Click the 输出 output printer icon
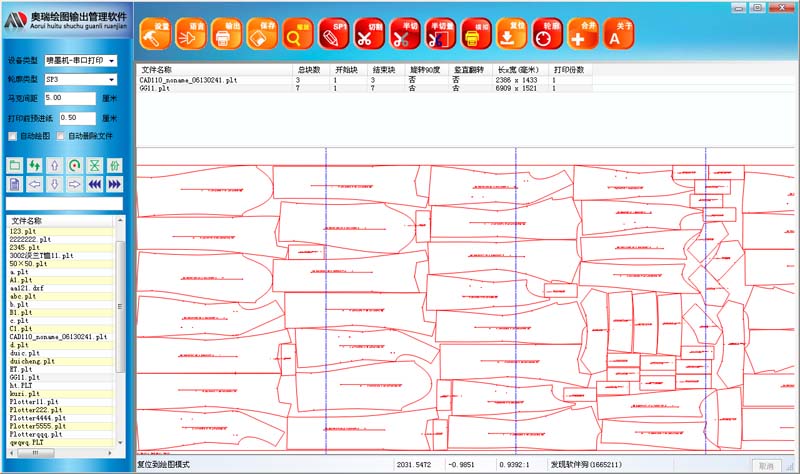The height and width of the screenshot is (474, 800). point(226,34)
